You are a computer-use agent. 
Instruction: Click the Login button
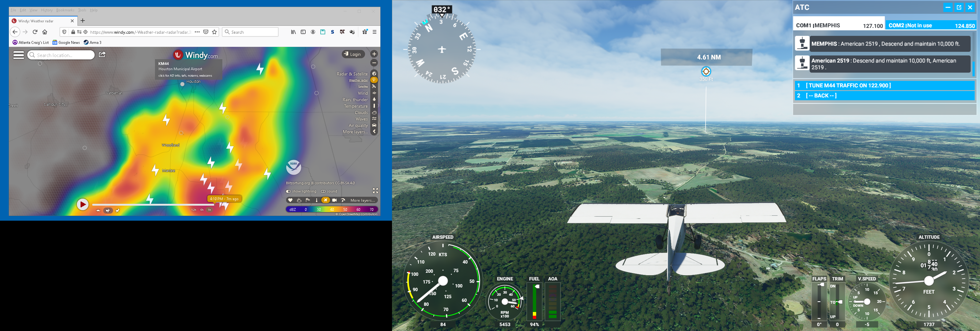353,54
